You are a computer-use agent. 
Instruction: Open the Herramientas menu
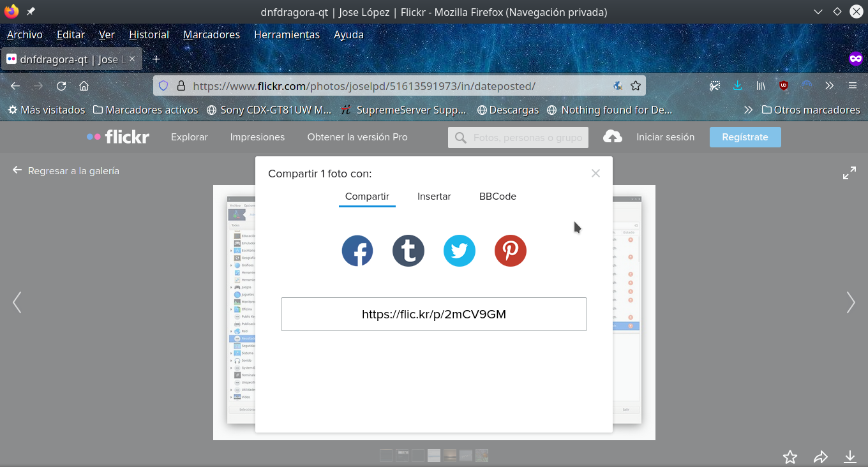point(287,34)
